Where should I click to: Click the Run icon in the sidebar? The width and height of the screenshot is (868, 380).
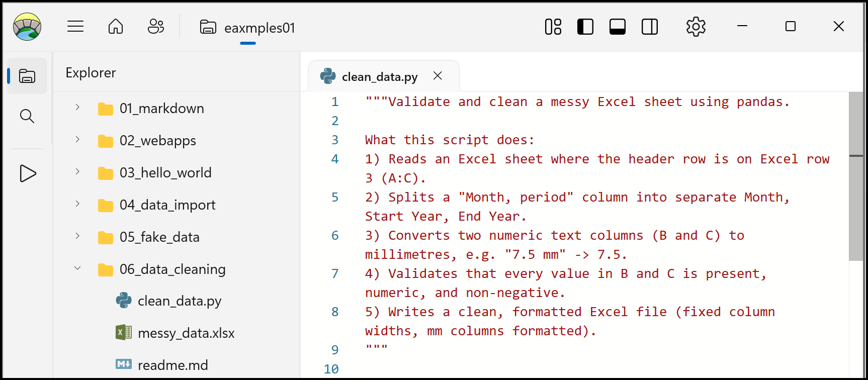coord(27,173)
